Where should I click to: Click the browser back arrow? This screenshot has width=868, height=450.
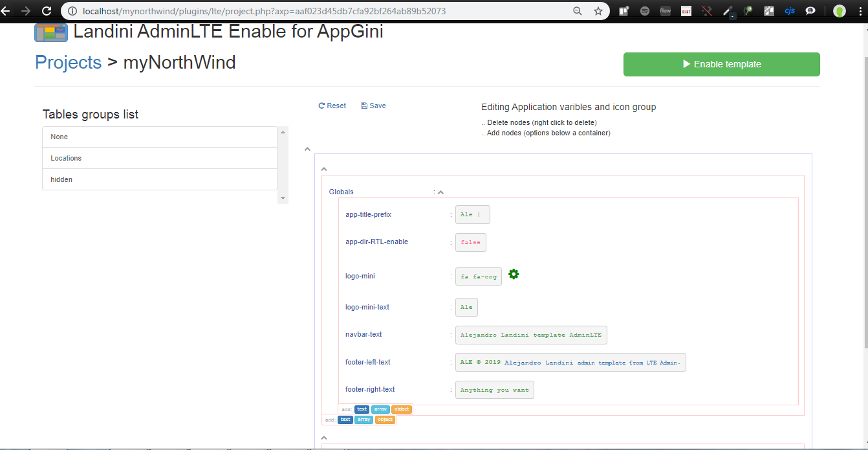(x=5, y=11)
